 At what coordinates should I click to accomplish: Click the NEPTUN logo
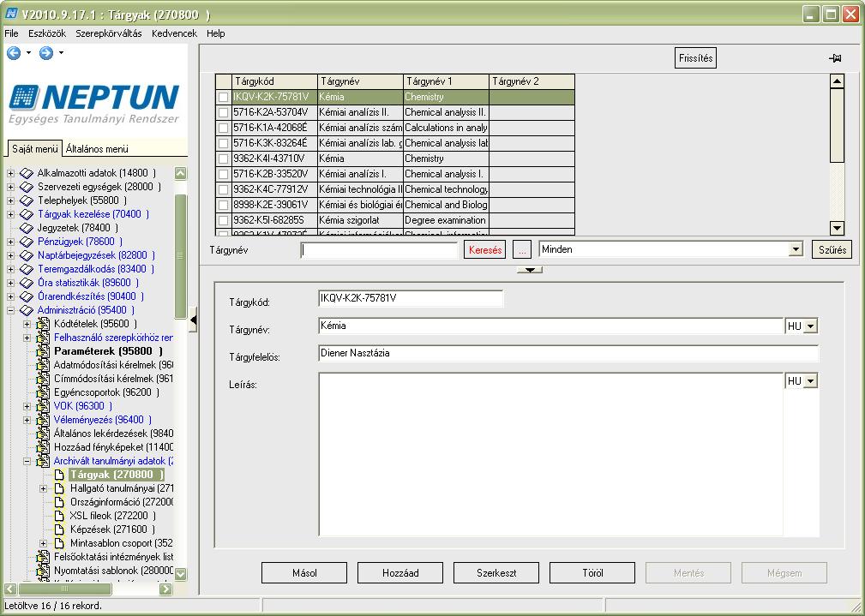[x=93, y=104]
